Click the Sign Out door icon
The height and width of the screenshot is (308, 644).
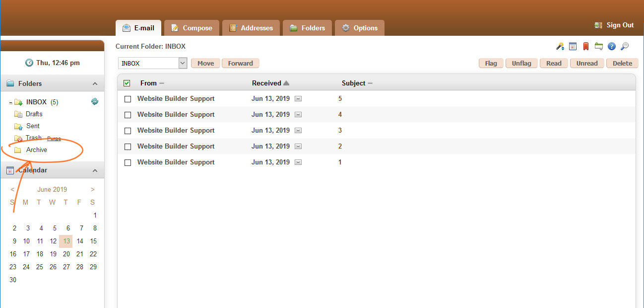598,25
